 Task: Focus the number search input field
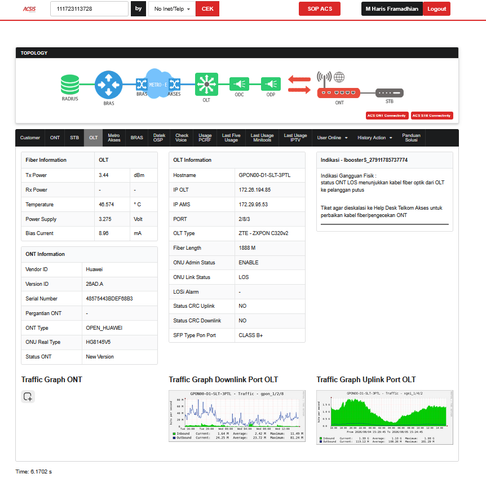tap(89, 9)
